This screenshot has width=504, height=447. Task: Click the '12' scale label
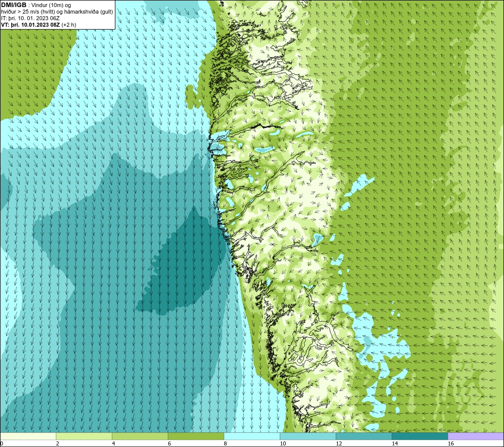(339, 443)
